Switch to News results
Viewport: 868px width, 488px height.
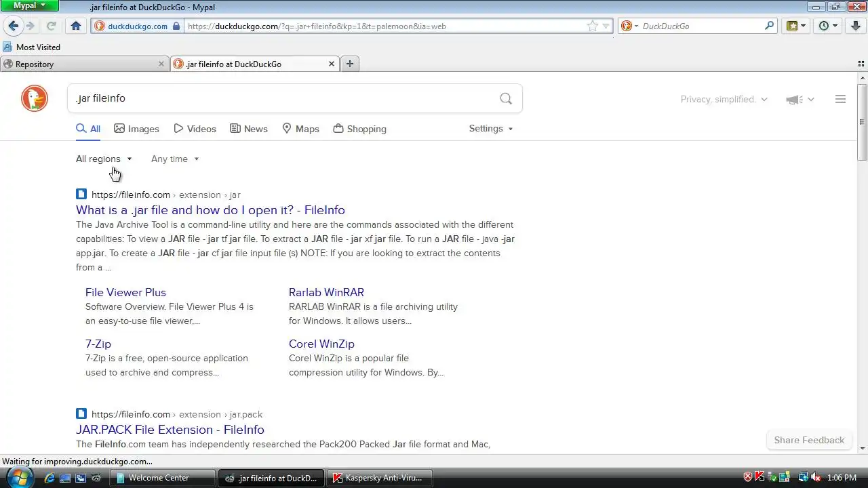249,129
